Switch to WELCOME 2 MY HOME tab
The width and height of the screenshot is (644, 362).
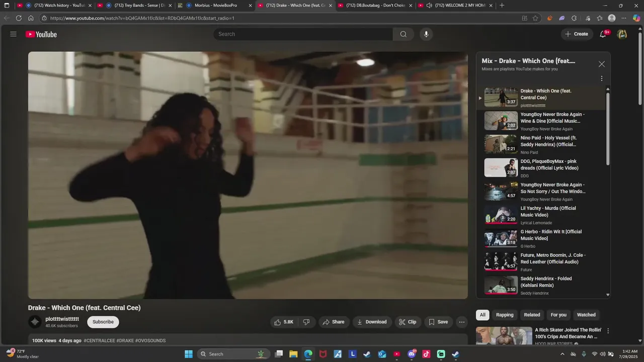455,6
